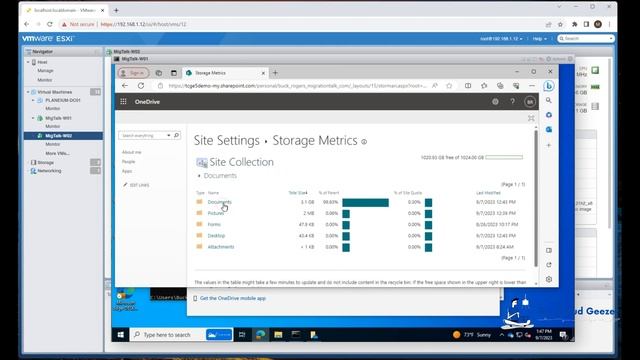Open the Documents folder link

[x=219, y=202]
